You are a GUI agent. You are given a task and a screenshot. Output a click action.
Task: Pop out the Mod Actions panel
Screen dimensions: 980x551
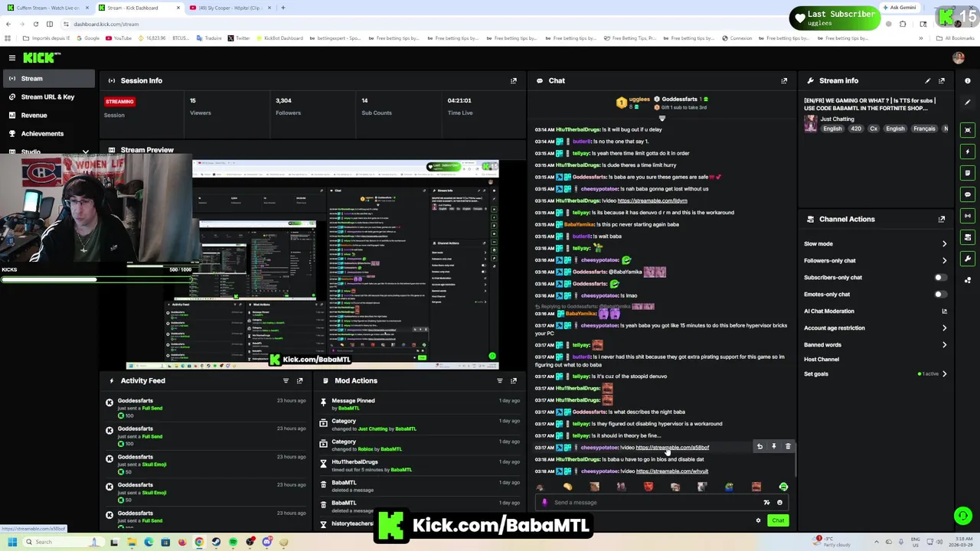pos(514,380)
